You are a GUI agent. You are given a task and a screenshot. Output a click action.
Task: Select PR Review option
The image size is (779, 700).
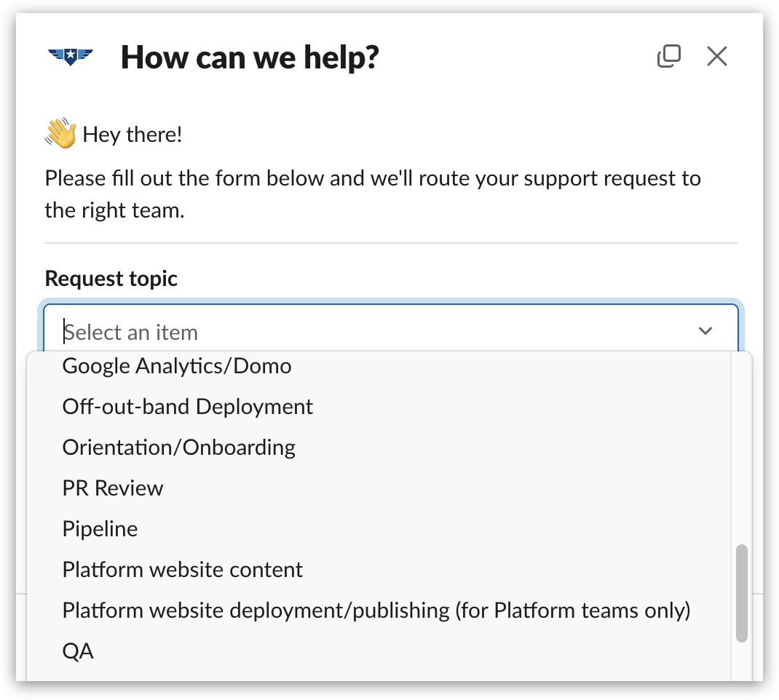tap(113, 488)
